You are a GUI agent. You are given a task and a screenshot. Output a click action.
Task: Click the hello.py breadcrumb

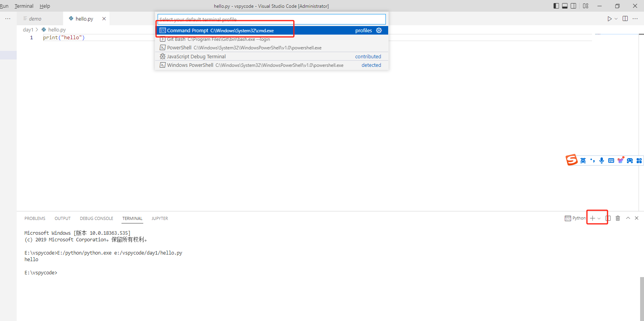pyautogui.click(x=54, y=30)
